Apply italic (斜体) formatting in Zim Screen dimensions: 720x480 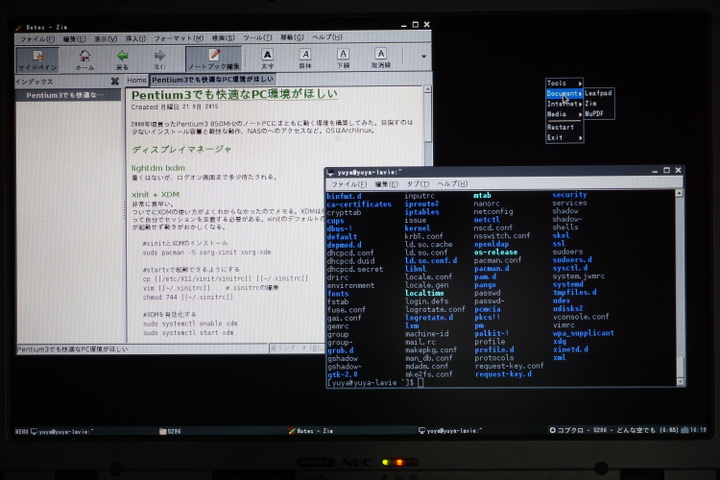coord(305,59)
